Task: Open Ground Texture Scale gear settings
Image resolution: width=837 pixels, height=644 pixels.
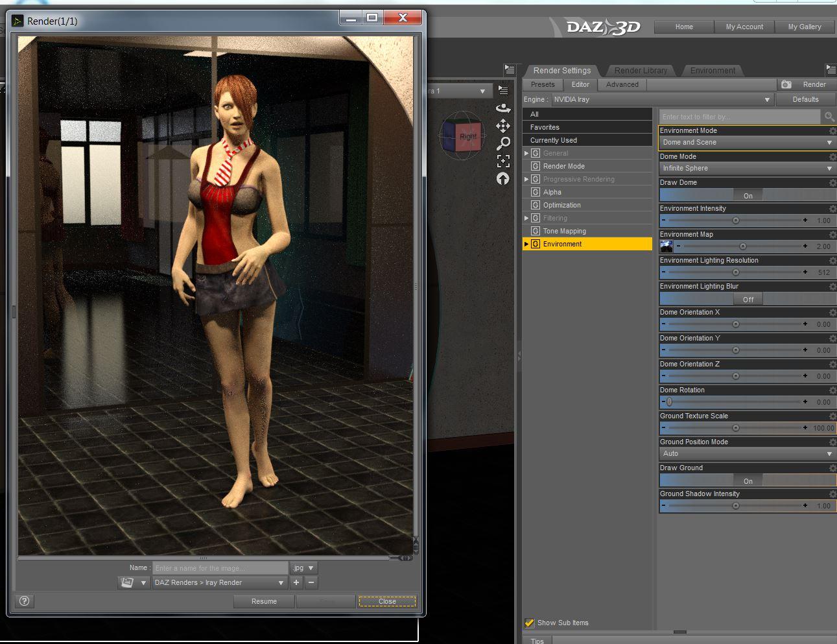Action: 832,416
